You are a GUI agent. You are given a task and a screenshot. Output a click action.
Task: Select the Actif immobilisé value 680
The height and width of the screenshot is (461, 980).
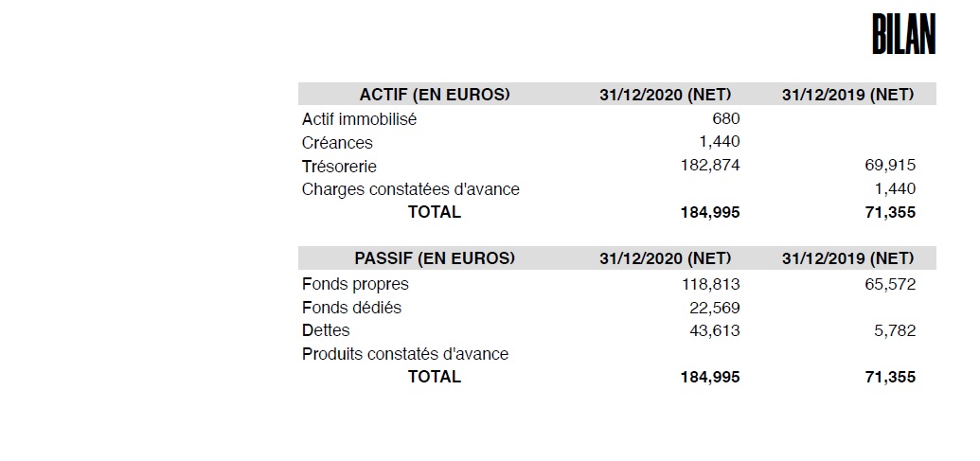[726, 118]
